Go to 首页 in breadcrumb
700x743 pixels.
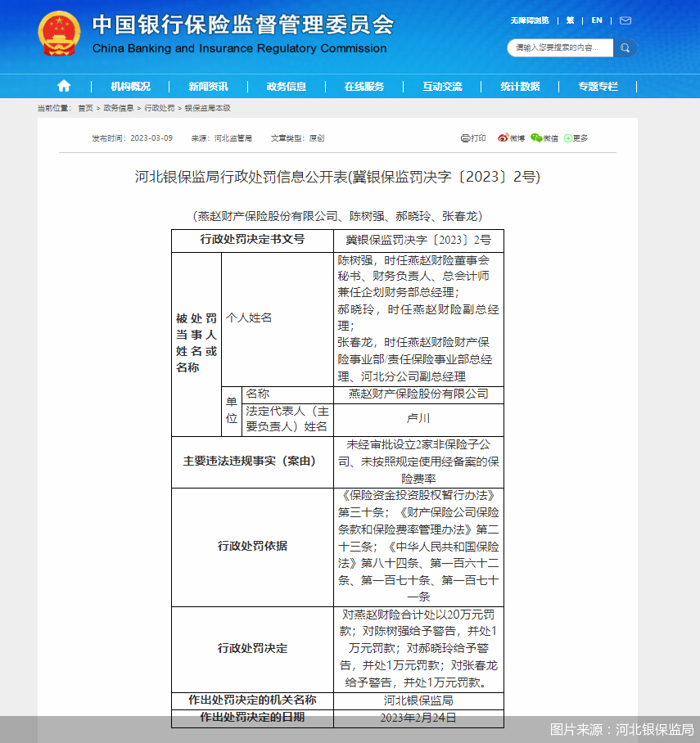[85, 108]
